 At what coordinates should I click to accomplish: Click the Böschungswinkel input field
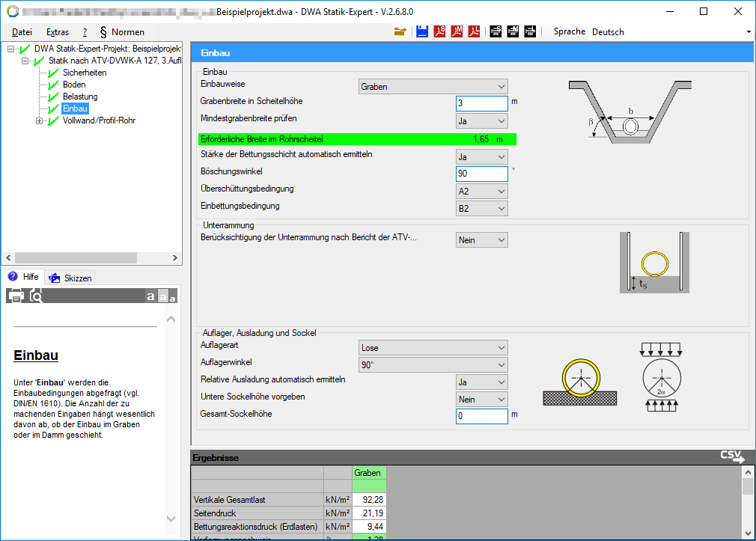(481, 174)
